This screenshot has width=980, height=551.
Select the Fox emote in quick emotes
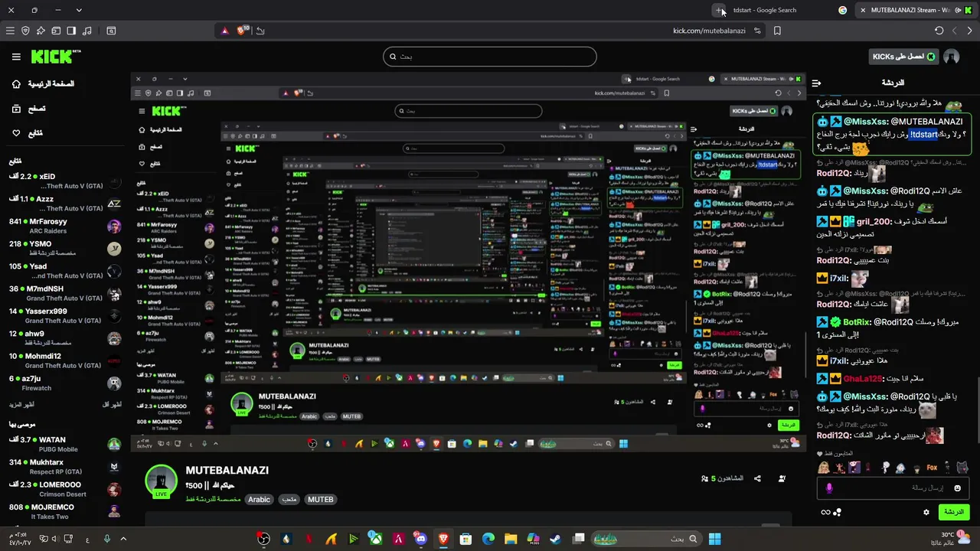(932, 468)
